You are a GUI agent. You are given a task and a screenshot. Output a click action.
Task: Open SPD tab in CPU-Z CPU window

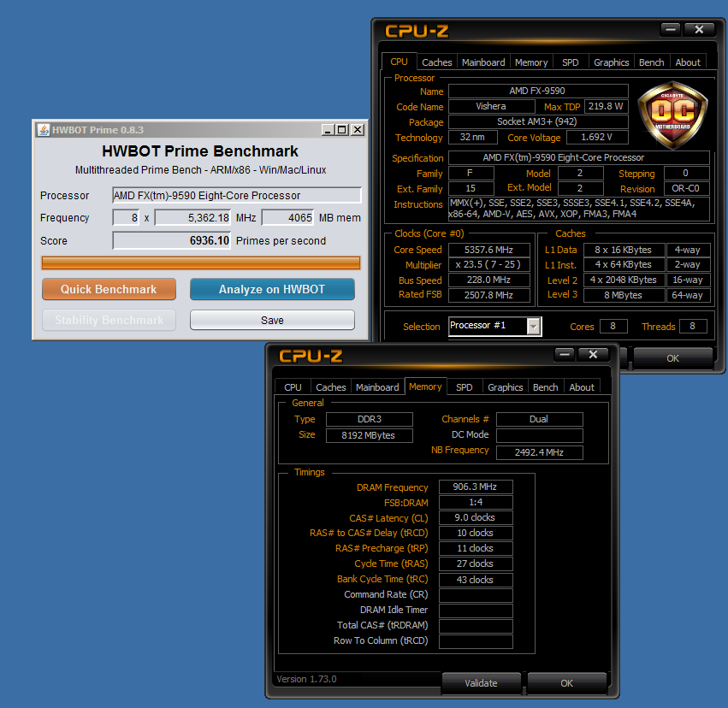click(x=570, y=62)
